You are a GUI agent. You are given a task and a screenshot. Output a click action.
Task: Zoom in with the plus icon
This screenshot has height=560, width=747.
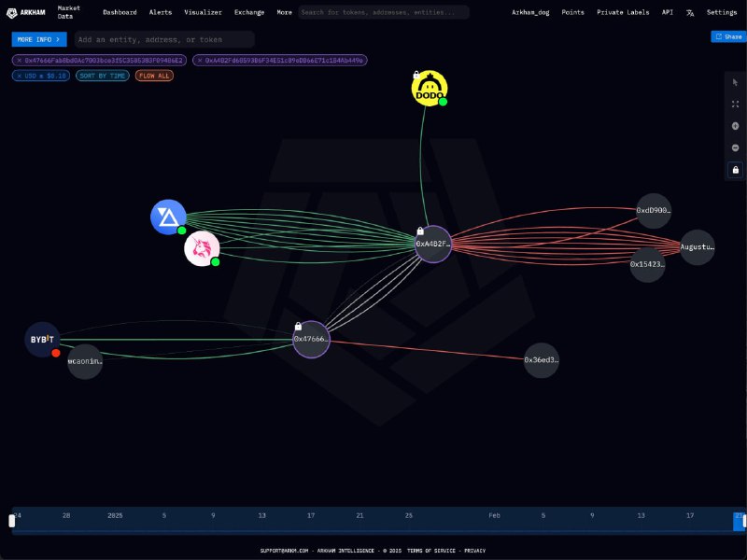[735, 126]
